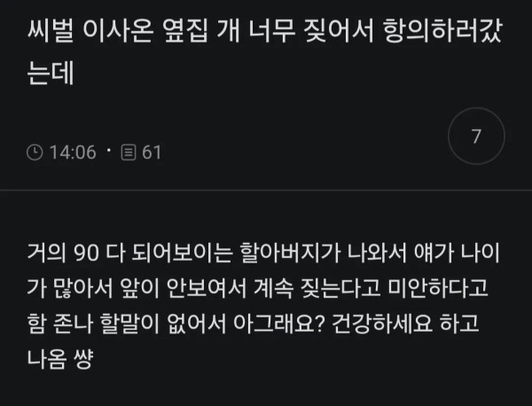Click the word 옆집 in the title
This screenshot has height=406, width=532.
(185, 30)
